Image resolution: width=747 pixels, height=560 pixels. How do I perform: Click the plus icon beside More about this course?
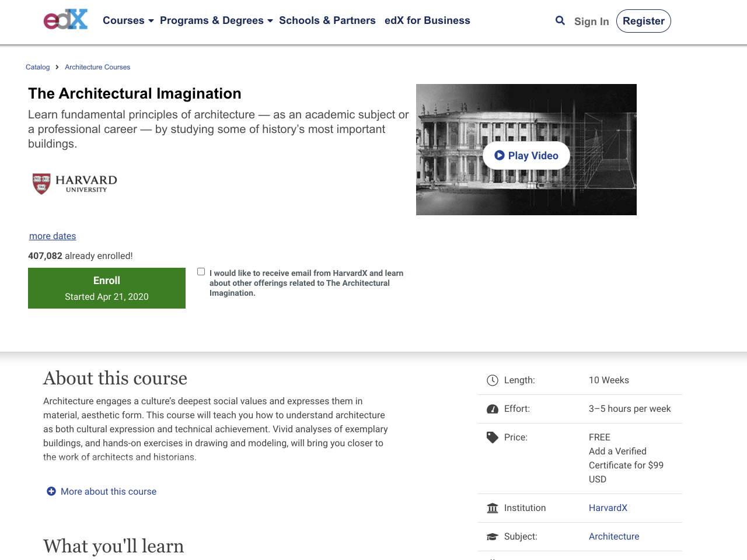pos(51,491)
